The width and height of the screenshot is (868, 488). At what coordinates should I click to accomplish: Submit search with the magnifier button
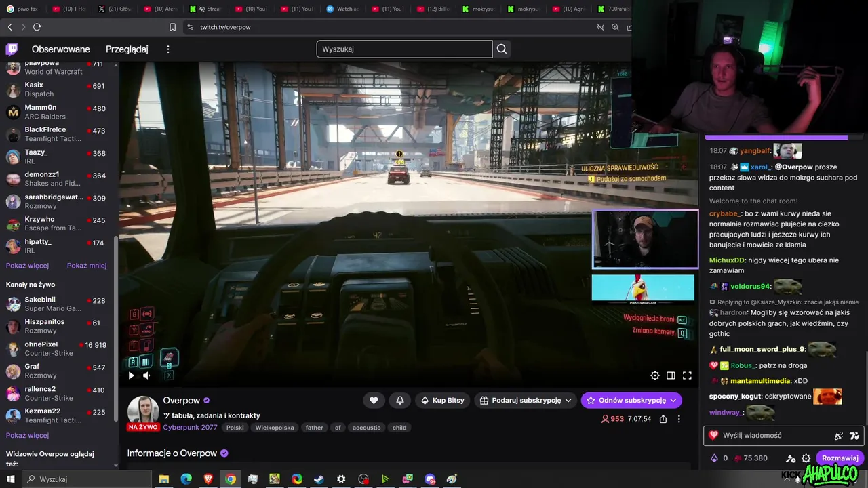click(x=502, y=49)
